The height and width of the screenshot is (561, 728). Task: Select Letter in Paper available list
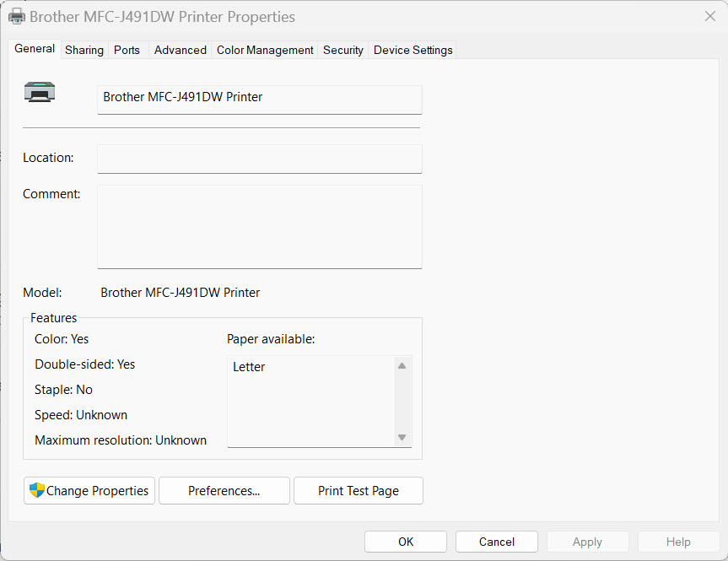(x=249, y=367)
